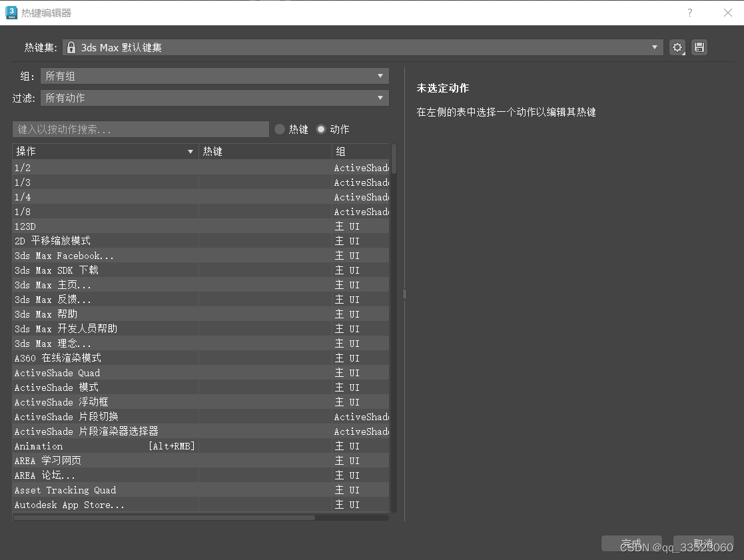This screenshot has height=560, width=744.
Task: Select the ActiveShade 浮动框 row
Action: click(x=200, y=402)
